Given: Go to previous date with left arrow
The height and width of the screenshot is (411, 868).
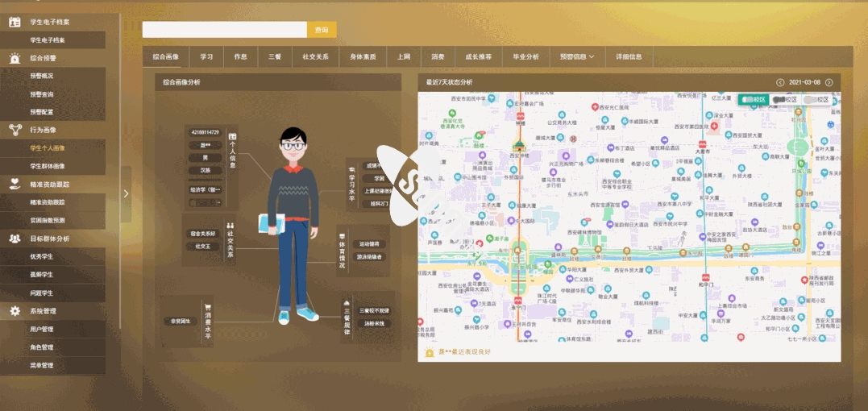Looking at the screenshot, I should (780, 82).
